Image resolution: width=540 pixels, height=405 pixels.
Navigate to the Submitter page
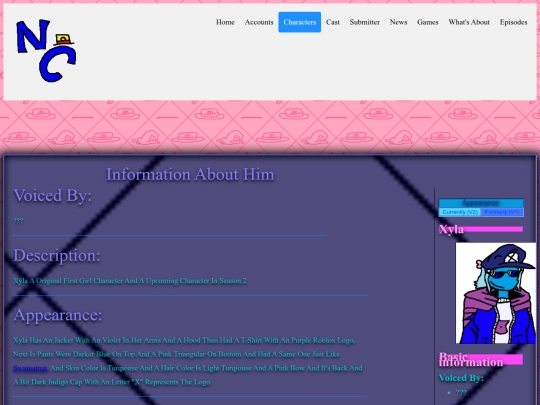click(x=365, y=22)
